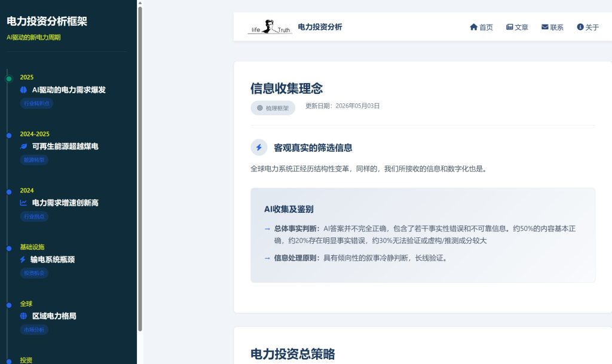Click the sidebar vertical scrollbar thumb
612x364 pixels.
140,169
